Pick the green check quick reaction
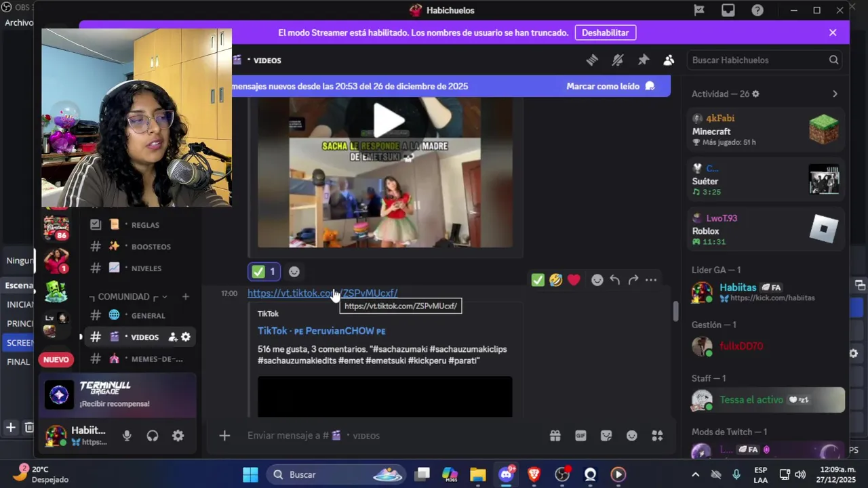Image resolution: width=868 pixels, height=488 pixels. [538, 280]
